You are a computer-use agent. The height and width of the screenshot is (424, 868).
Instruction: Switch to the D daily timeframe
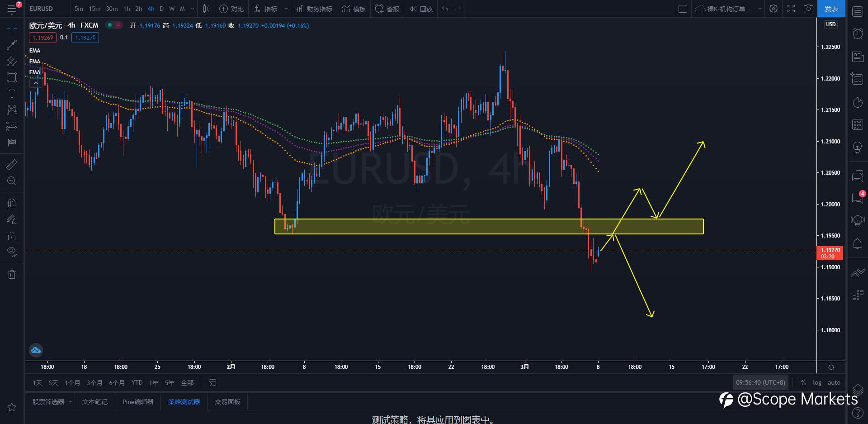(x=161, y=9)
